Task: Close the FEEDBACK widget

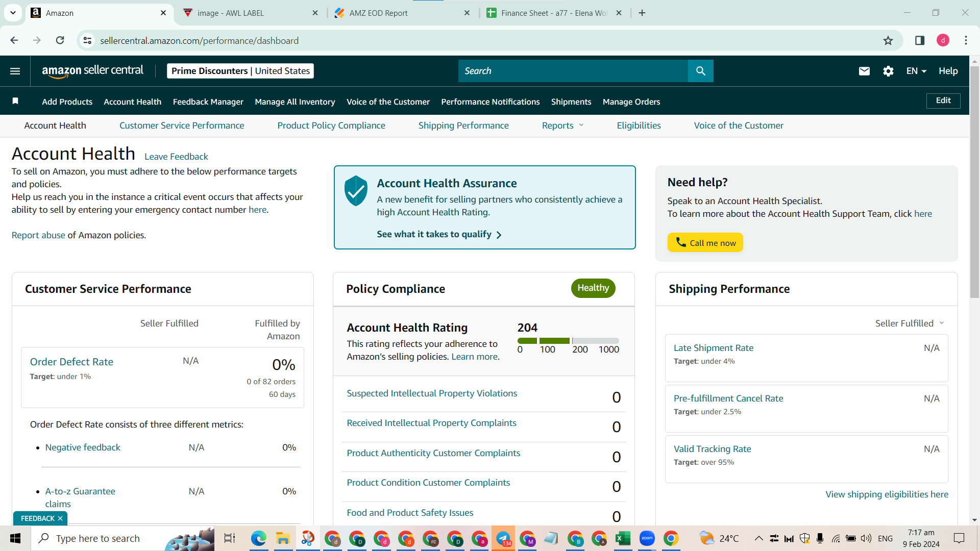Action: pyautogui.click(x=60, y=518)
